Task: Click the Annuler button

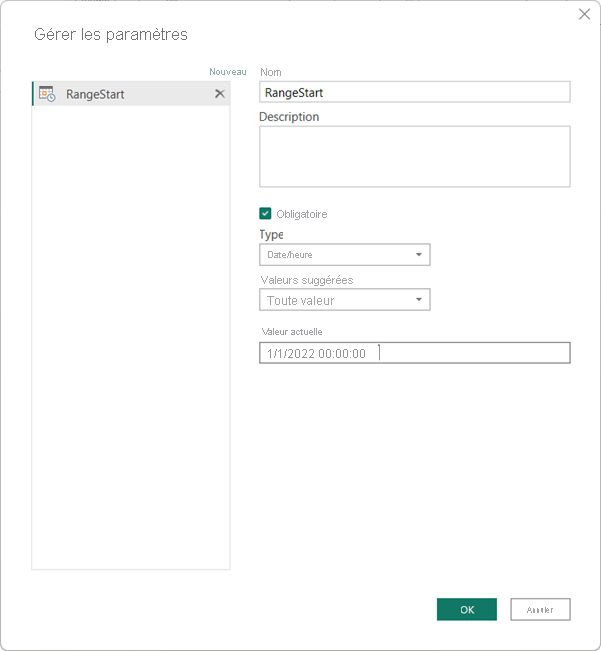Action: (x=540, y=609)
